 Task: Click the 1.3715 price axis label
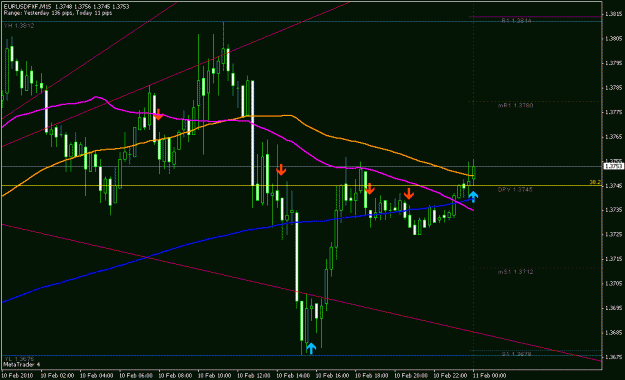click(x=613, y=259)
